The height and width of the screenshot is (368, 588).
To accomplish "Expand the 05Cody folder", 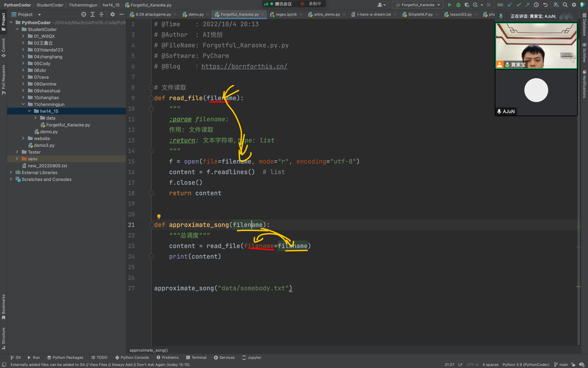I will tap(23, 63).
